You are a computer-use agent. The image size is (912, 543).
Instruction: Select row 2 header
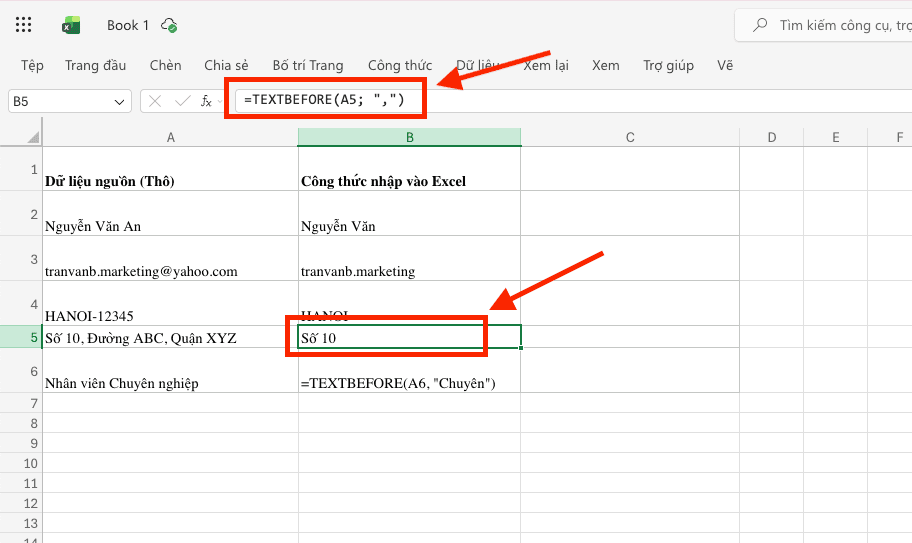(x=21, y=214)
